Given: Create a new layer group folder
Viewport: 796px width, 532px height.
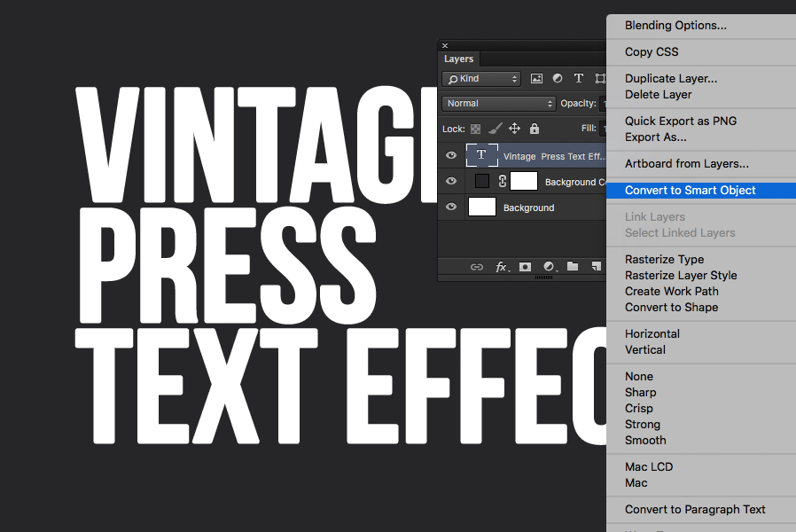Looking at the screenshot, I should click(574, 267).
